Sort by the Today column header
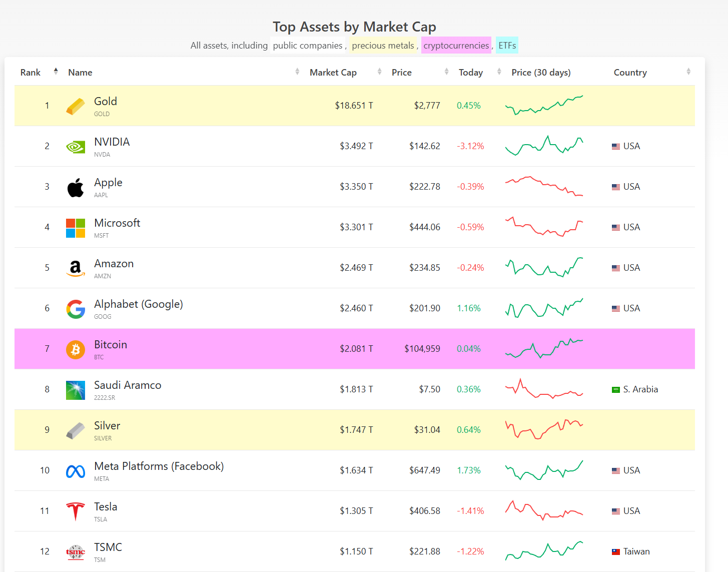The image size is (728, 572). coord(471,73)
